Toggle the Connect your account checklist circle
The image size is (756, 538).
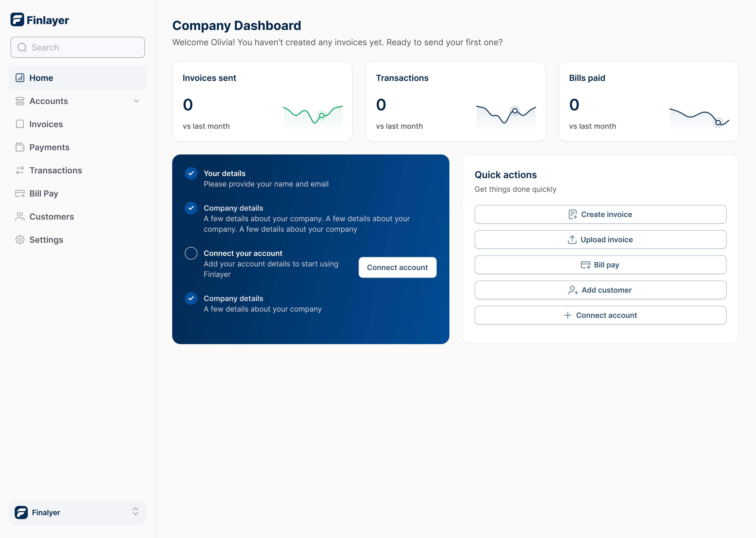(191, 253)
